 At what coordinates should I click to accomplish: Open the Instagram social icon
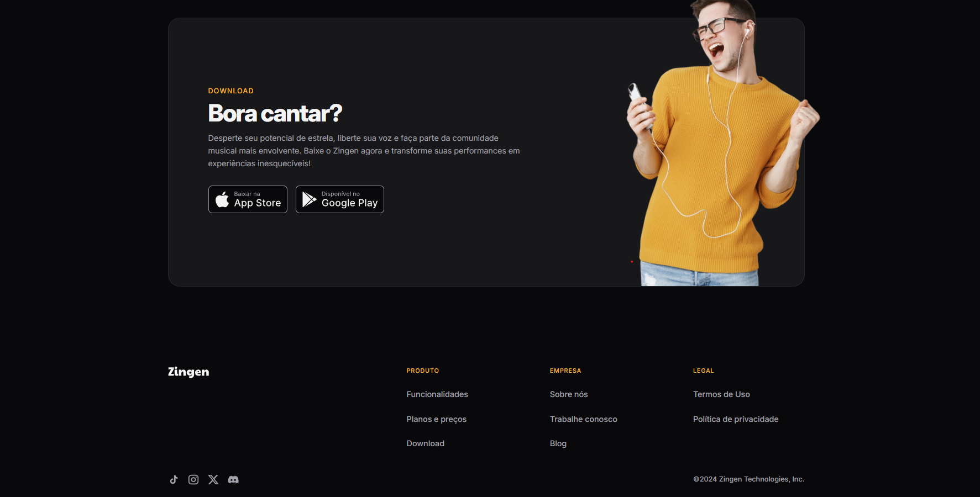(193, 479)
